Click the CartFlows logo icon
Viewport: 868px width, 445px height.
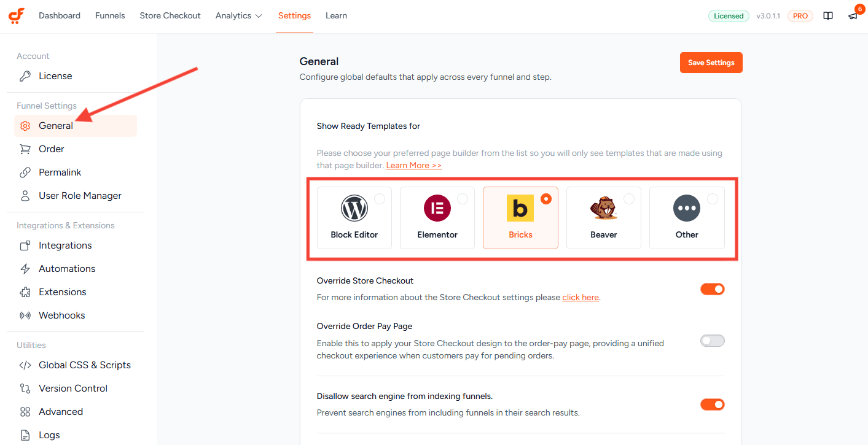coord(17,15)
